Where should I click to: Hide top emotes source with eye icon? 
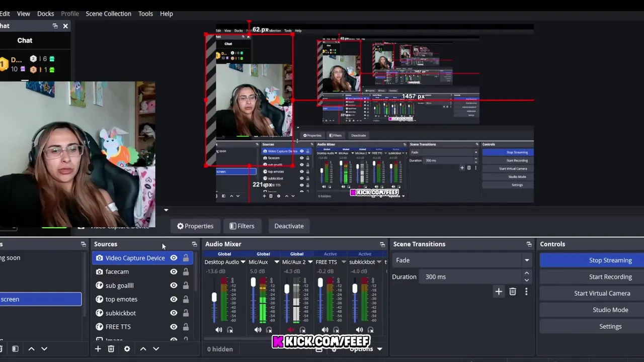coord(174,299)
